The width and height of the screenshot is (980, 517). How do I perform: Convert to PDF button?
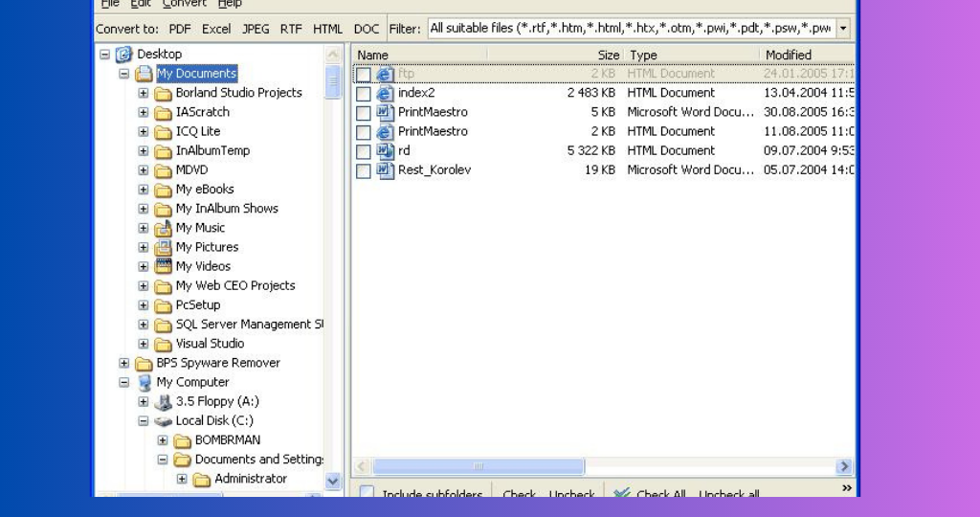click(x=180, y=30)
